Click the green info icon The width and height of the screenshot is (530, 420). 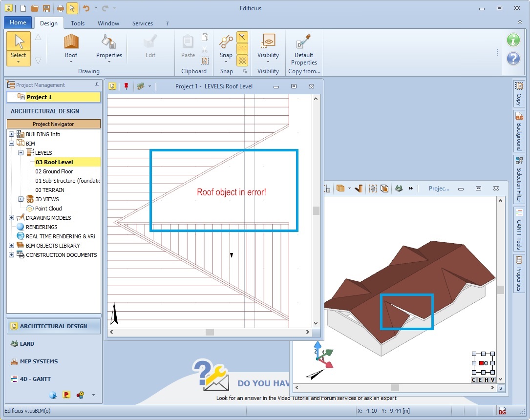pos(513,40)
